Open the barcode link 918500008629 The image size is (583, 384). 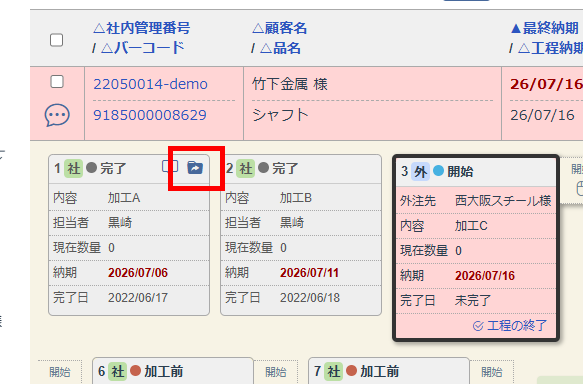[150, 115]
